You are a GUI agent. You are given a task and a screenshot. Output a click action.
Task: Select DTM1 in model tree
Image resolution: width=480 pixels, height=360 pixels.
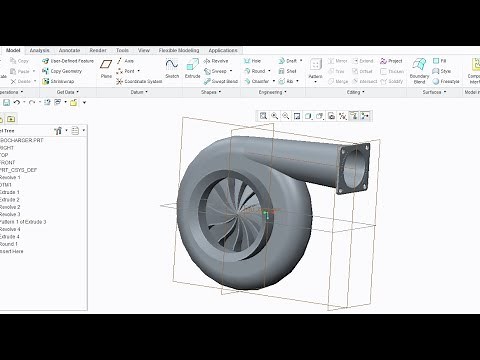coord(6,185)
